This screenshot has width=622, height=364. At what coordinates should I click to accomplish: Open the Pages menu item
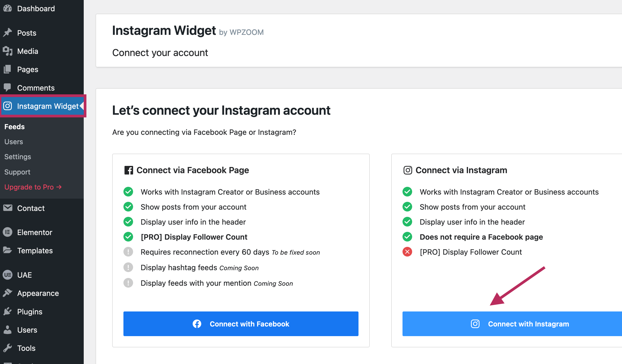pyautogui.click(x=28, y=69)
